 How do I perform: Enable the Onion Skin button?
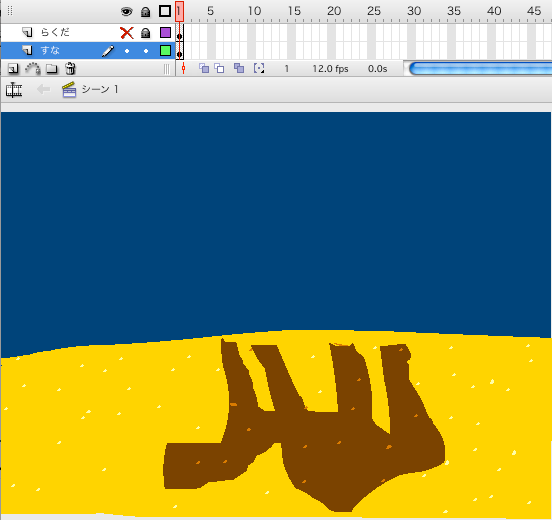point(204,68)
